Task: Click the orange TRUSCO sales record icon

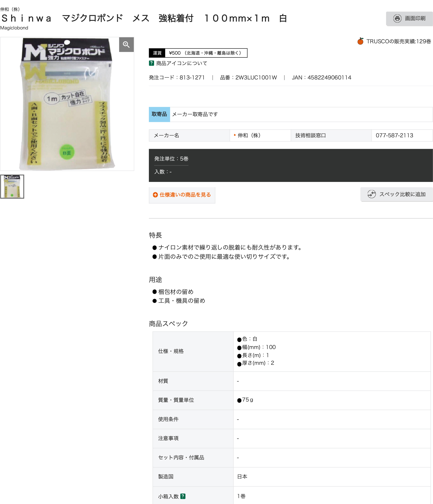Action: click(360, 41)
